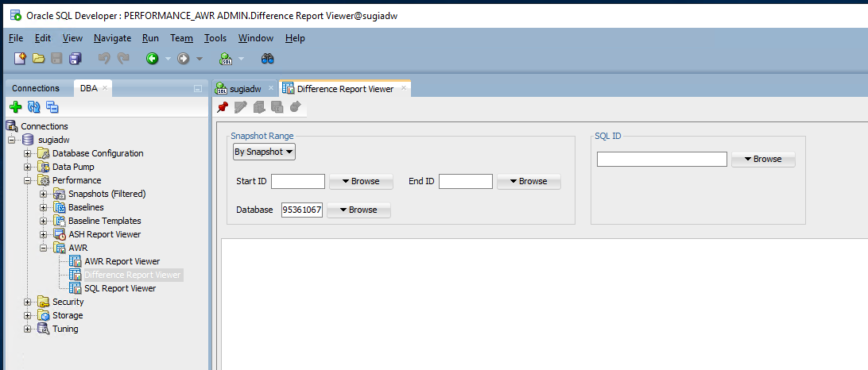
Task: Close the DBA tab
Action: point(105,88)
